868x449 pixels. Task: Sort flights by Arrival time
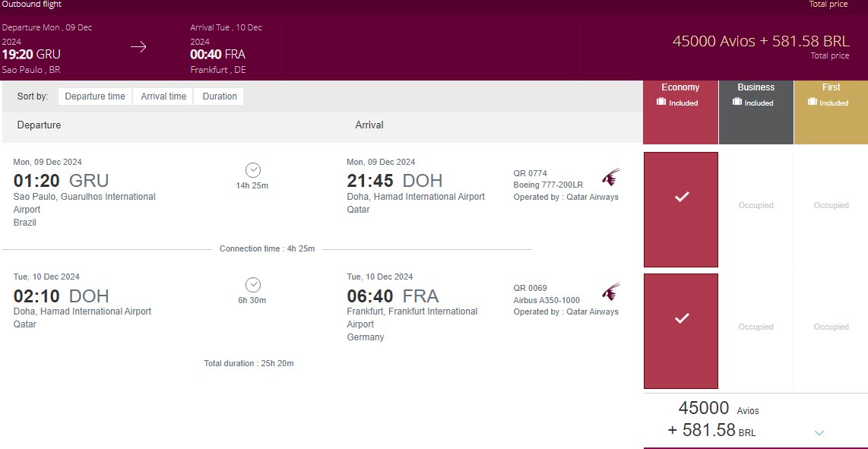(163, 96)
